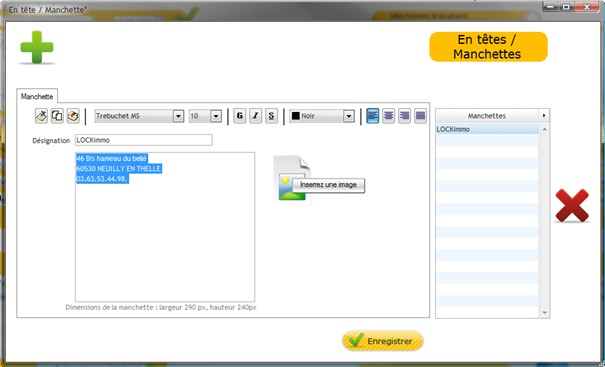Click the red X delete icon
Screen dimensions: 605x367
[x=572, y=205]
